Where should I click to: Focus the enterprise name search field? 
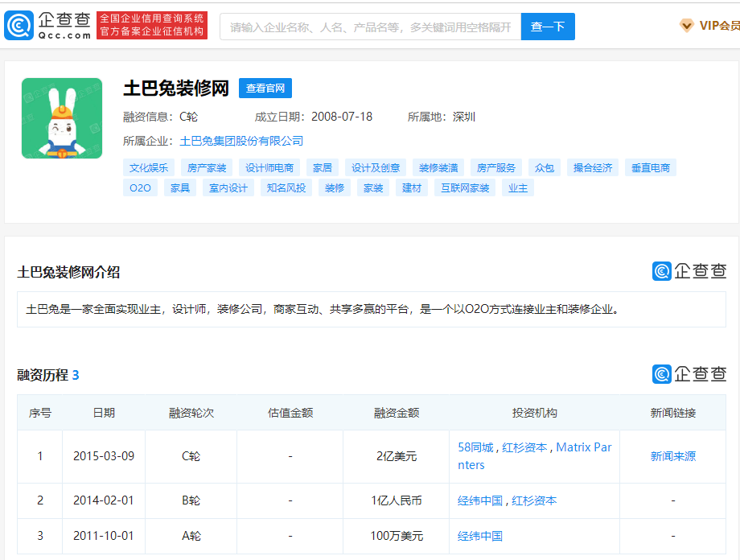371,27
